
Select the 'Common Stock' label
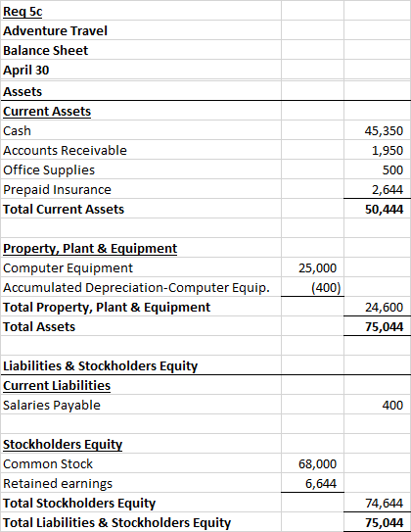pyautogui.click(x=48, y=464)
